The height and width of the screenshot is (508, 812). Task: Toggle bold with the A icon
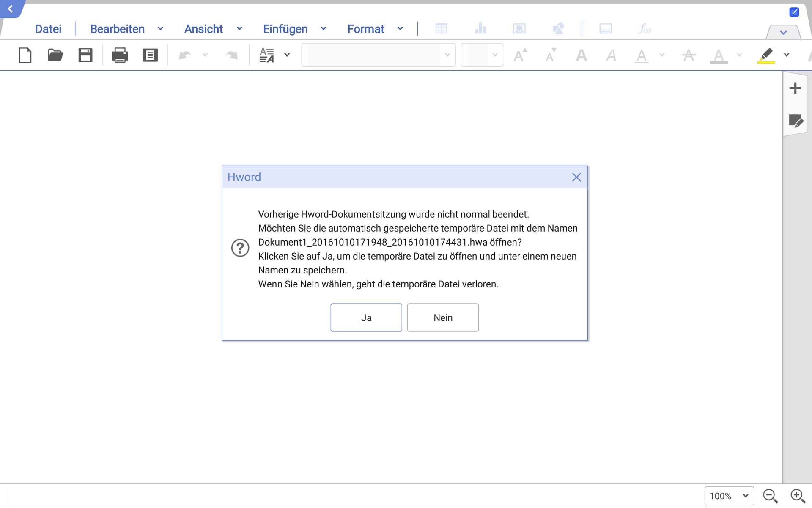tap(582, 55)
